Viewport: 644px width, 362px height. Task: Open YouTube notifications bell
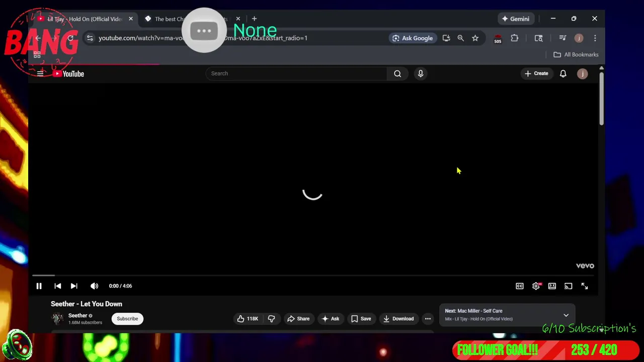point(563,73)
